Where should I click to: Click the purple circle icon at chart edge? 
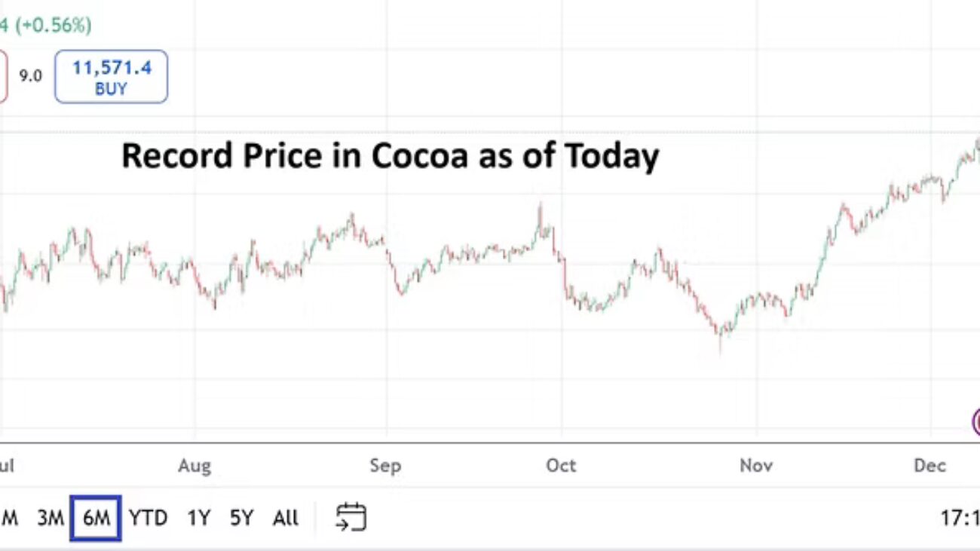click(x=976, y=421)
